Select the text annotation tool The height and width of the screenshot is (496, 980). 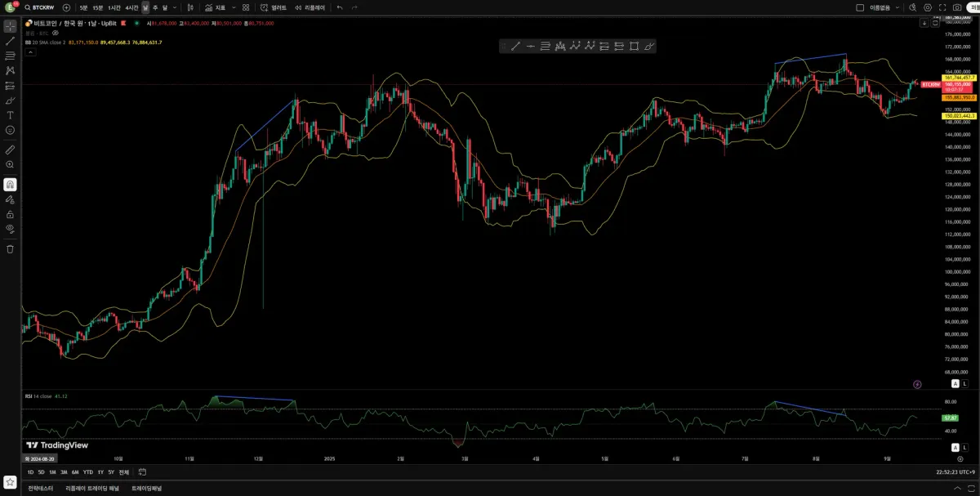coord(10,114)
